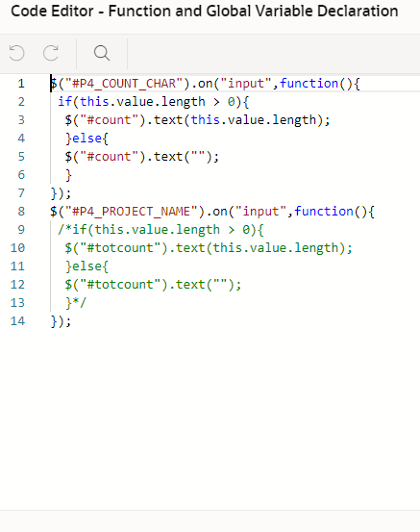Image resolution: width=420 pixels, height=532 pixels.
Task: Open the Find magnifier icon
Action: (102, 53)
